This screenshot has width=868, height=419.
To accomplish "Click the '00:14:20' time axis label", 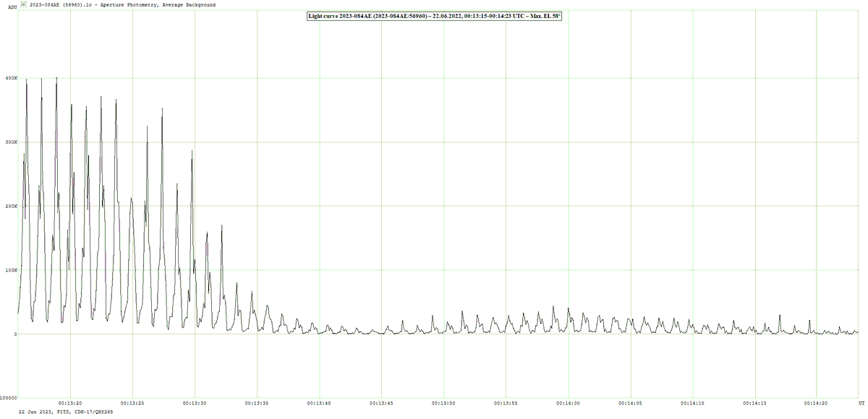I will pyautogui.click(x=817, y=402).
